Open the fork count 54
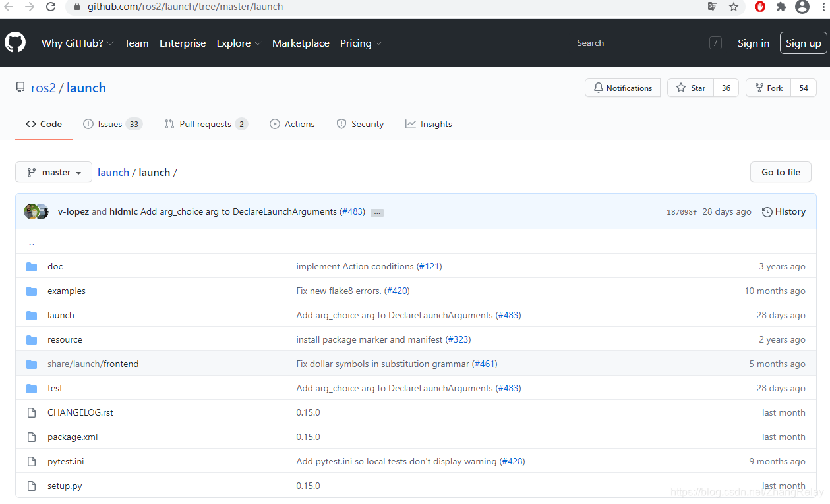The image size is (830, 504). [x=804, y=88]
